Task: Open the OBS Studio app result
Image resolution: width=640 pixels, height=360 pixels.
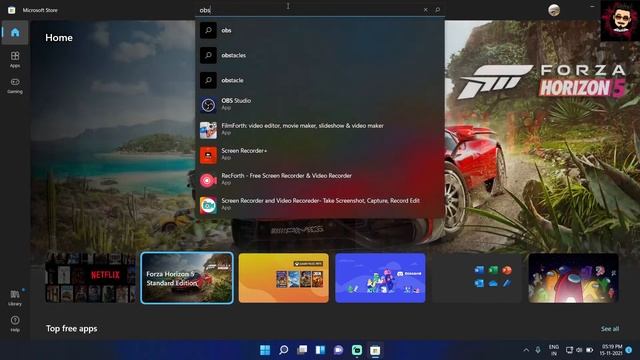Action: 320,104
